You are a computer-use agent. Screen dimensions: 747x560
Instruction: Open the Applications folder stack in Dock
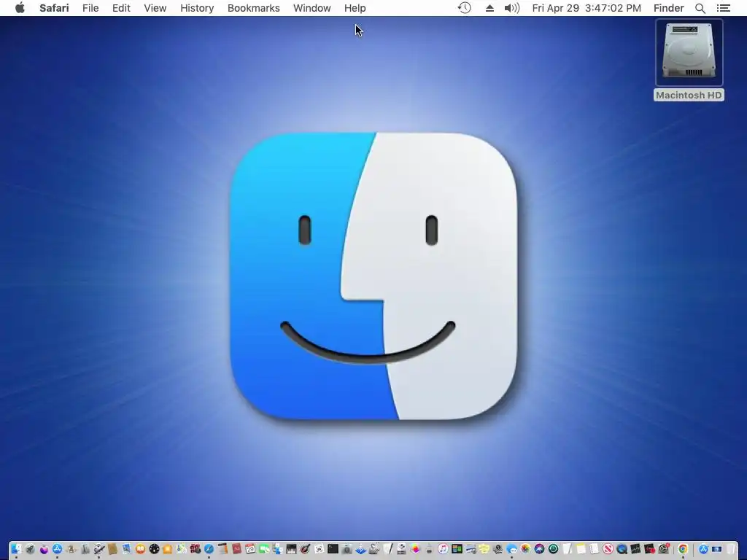click(703, 549)
